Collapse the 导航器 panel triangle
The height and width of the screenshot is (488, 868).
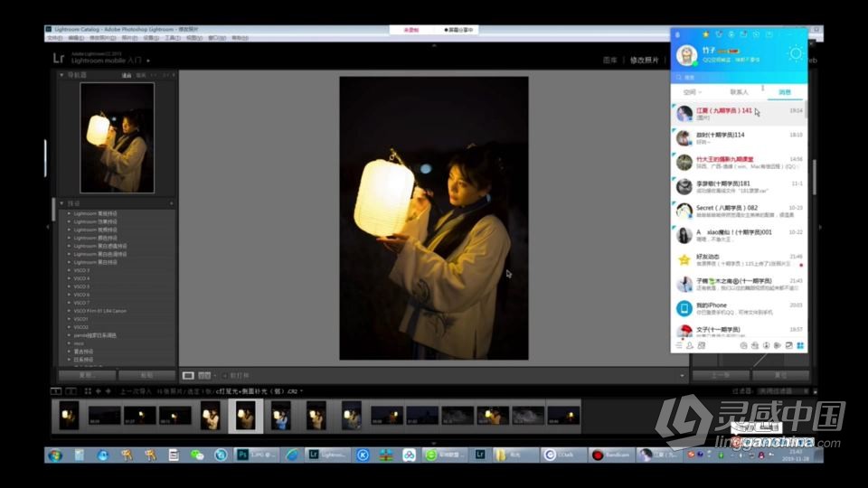(61, 75)
